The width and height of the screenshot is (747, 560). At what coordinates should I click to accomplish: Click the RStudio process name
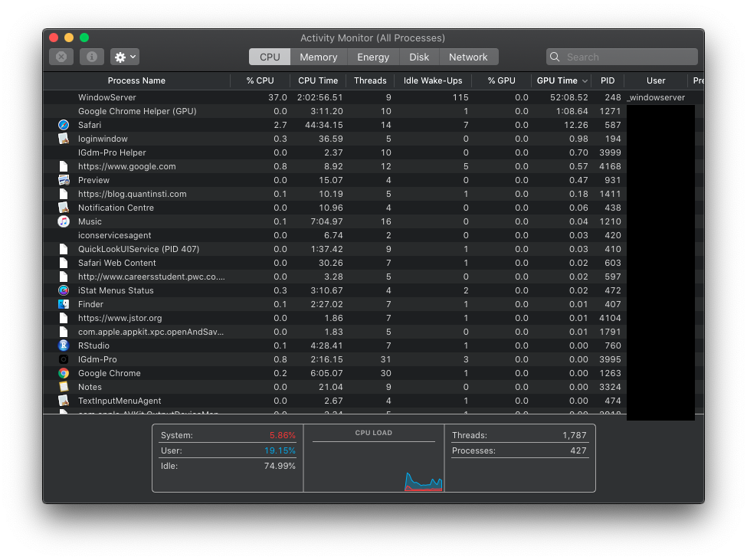click(93, 345)
